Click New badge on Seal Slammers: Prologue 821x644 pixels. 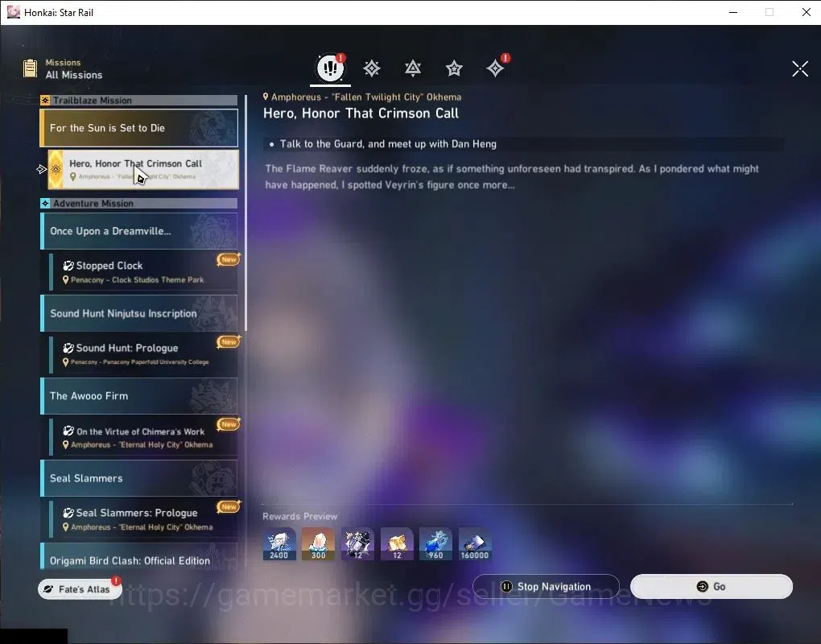click(x=229, y=506)
